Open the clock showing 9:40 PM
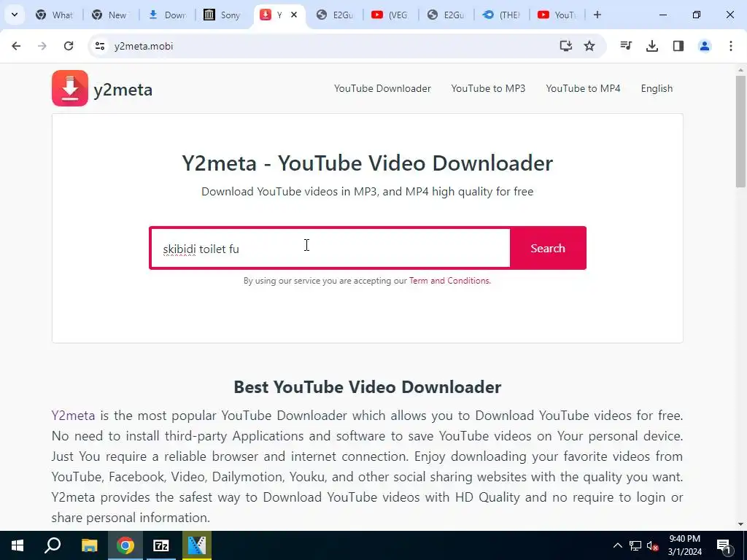747x560 pixels. pyautogui.click(x=684, y=545)
